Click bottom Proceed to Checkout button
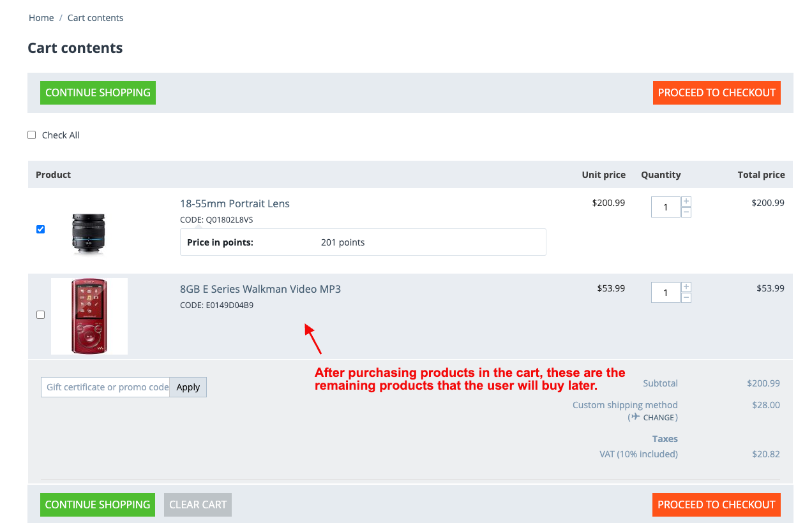This screenshot has width=812, height=523. [x=716, y=505]
